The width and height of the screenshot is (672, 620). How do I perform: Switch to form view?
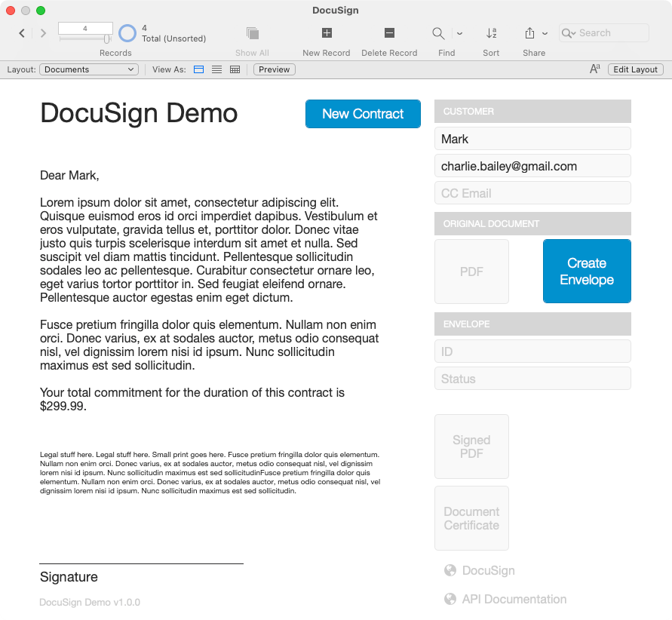tap(198, 69)
